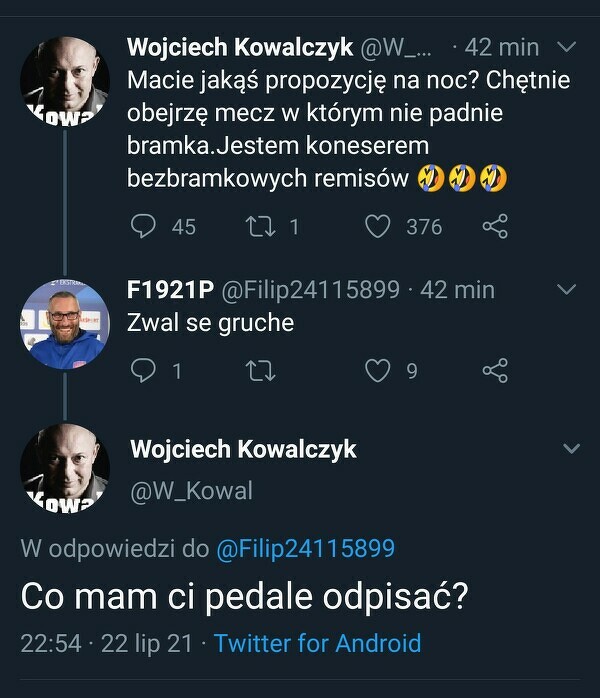Open Wojciech Kowalczyk's avatar in first tweet

click(x=65, y=82)
